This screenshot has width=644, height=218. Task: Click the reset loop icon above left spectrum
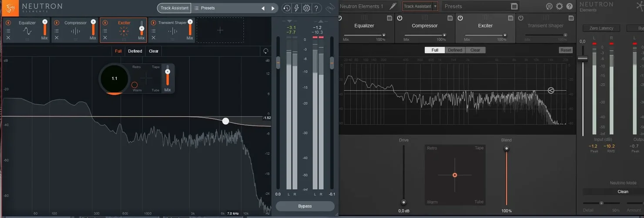point(266,51)
